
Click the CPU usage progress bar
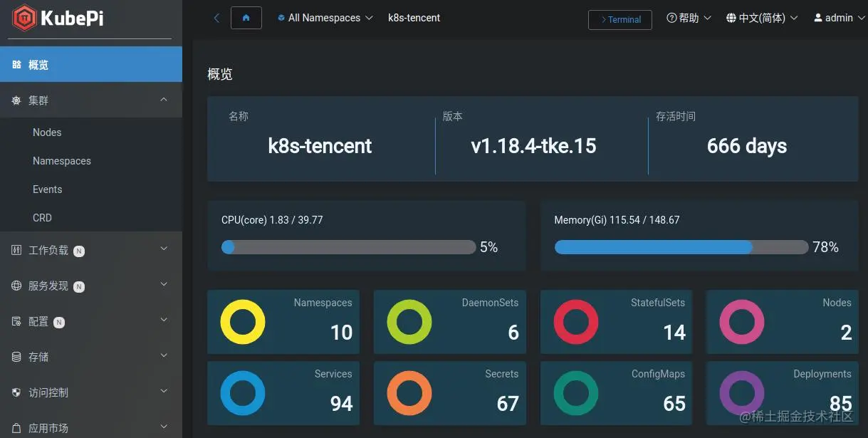point(348,247)
